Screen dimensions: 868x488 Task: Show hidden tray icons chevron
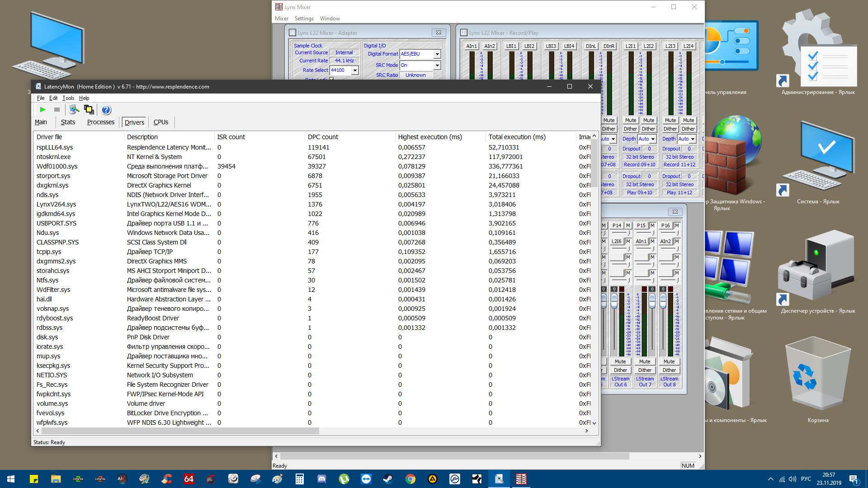[x=770, y=479]
